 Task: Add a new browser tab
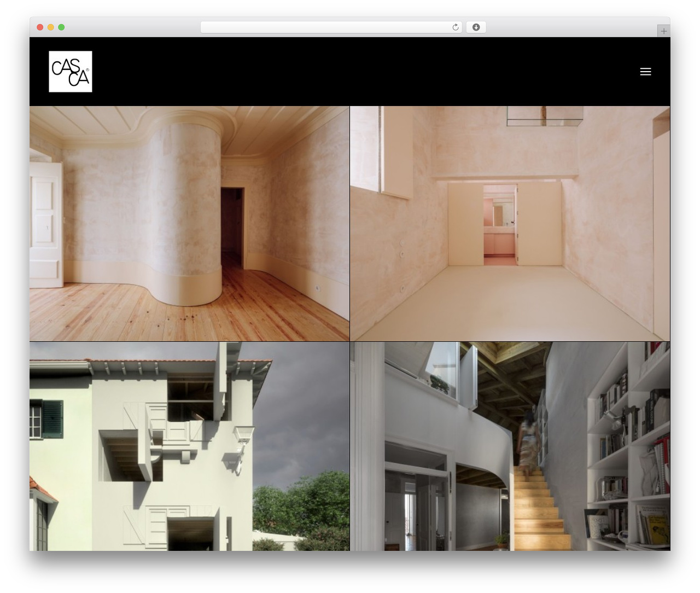663,31
